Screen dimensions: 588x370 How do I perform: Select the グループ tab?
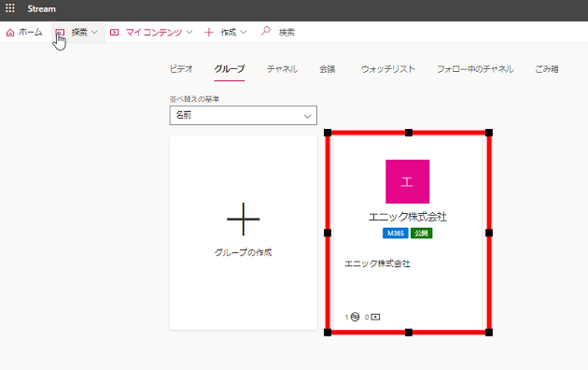(229, 69)
